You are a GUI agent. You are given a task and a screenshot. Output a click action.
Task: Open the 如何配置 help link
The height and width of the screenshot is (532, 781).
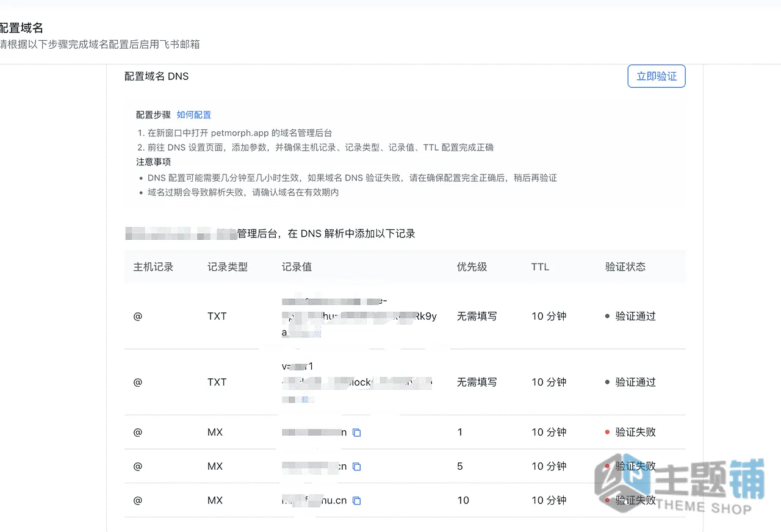coord(194,115)
